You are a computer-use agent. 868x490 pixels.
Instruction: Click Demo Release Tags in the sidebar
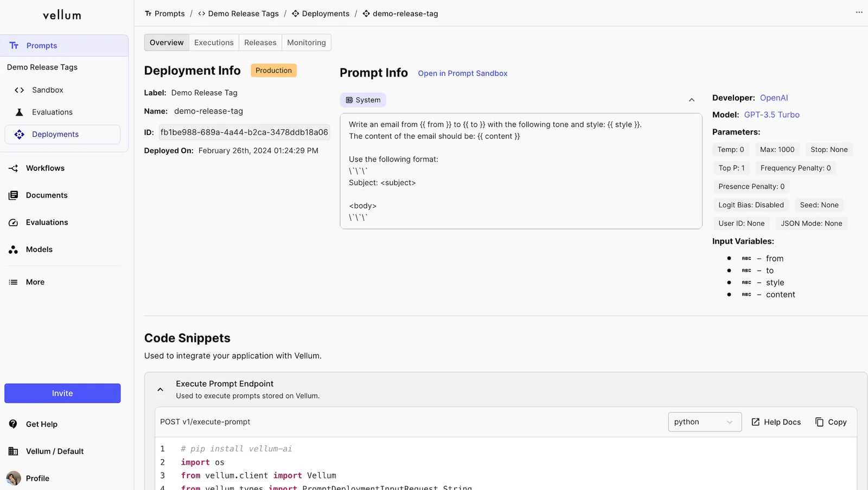point(42,67)
